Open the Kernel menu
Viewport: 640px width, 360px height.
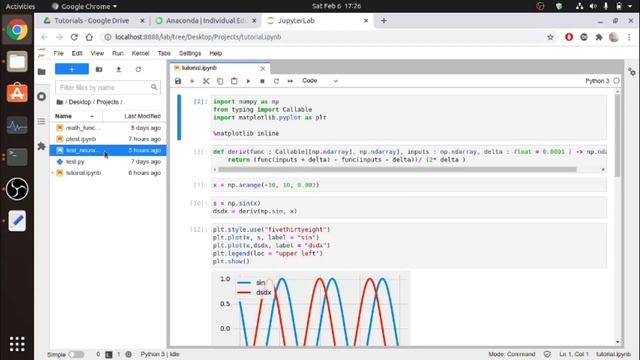click(140, 53)
